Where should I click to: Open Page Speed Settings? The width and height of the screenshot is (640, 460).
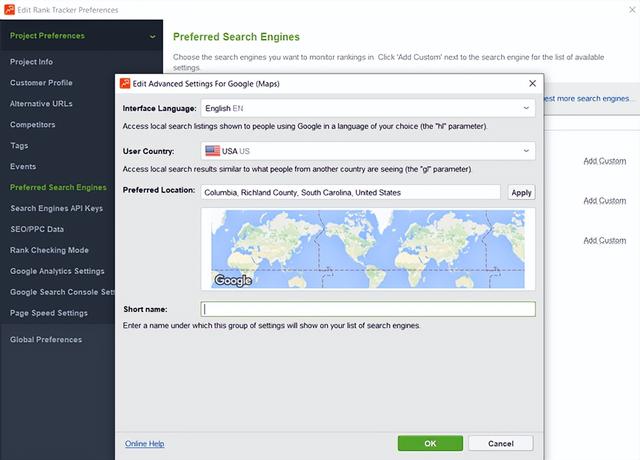click(x=49, y=313)
